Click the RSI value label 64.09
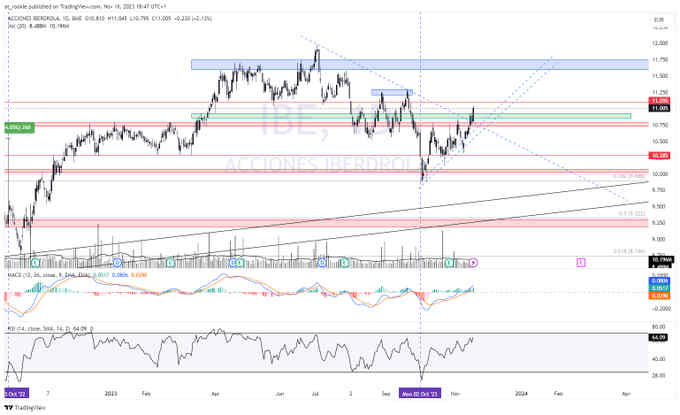This screenshot has height=415, width=680. (x=659, y=337)
